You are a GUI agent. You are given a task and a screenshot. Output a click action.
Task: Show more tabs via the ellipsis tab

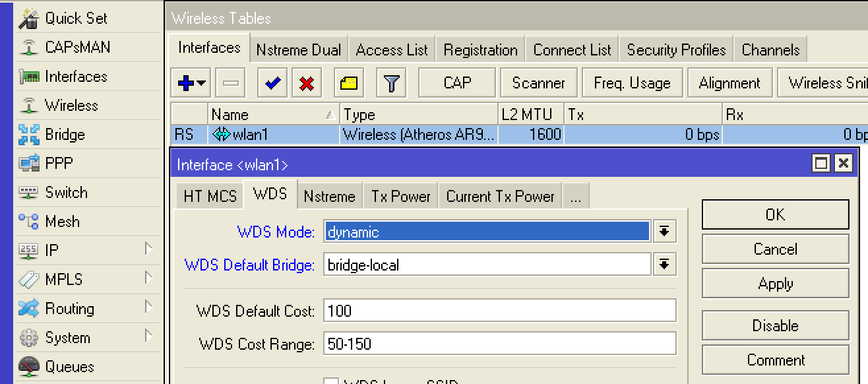[575, 197]
